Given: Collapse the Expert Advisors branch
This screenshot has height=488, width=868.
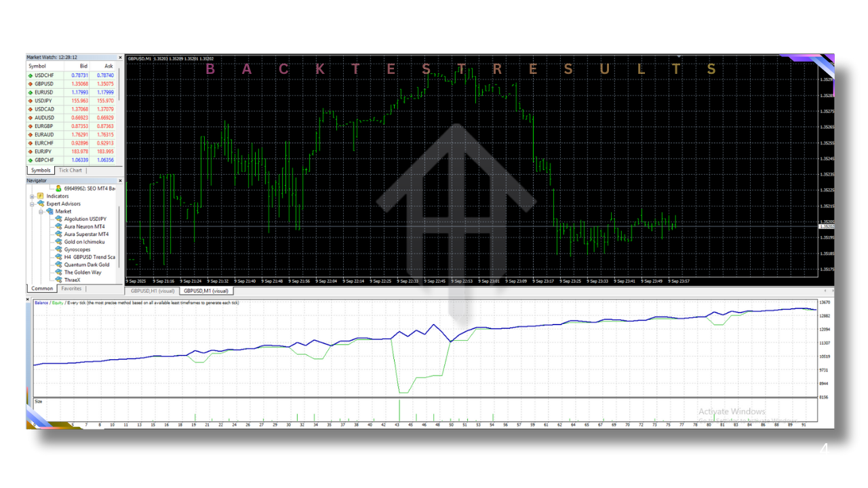Looking at the screenshot, I should click(x=31, y=203).
